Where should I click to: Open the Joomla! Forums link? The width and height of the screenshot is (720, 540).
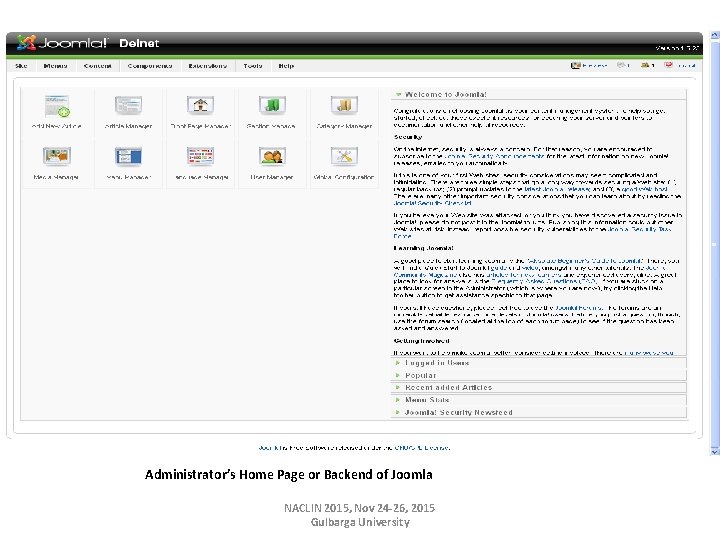pyautogui.click(x=579, y=308)
